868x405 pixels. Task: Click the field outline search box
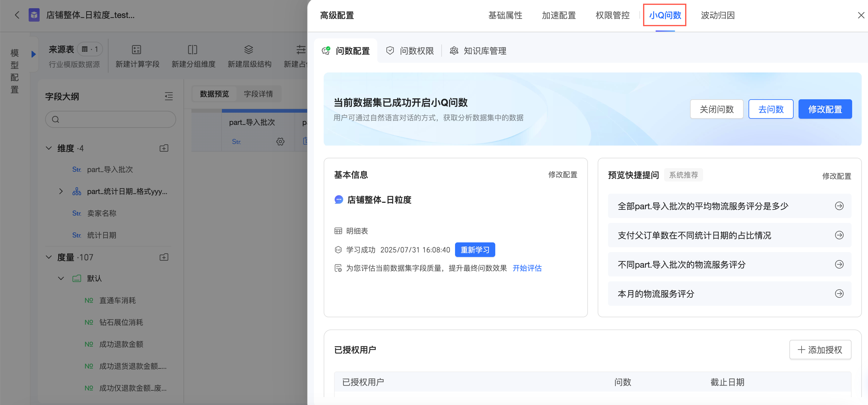coord(111,119)
